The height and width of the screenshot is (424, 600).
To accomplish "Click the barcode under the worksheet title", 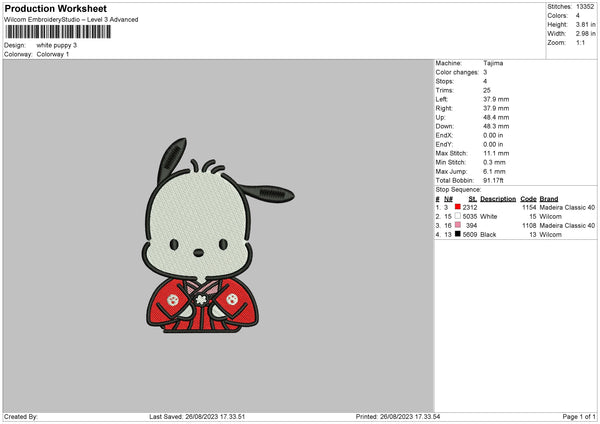I will [x=58, y=32].
